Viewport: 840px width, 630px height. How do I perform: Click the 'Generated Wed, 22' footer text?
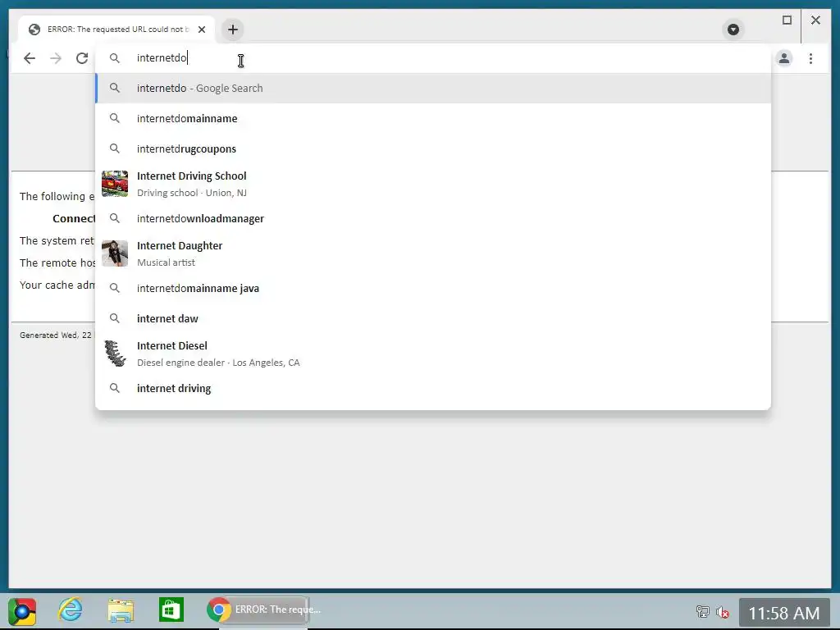pyautogui.click(x=56, y=336)
